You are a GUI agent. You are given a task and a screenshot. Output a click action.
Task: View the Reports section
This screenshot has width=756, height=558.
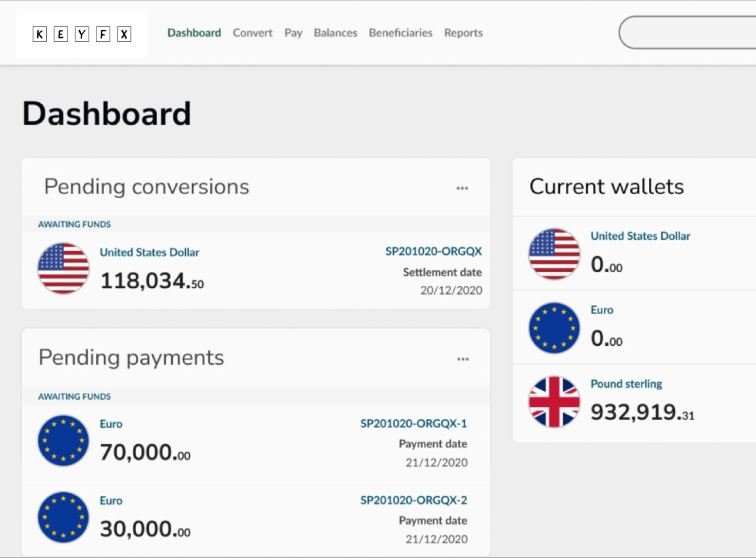pos(463,33)
